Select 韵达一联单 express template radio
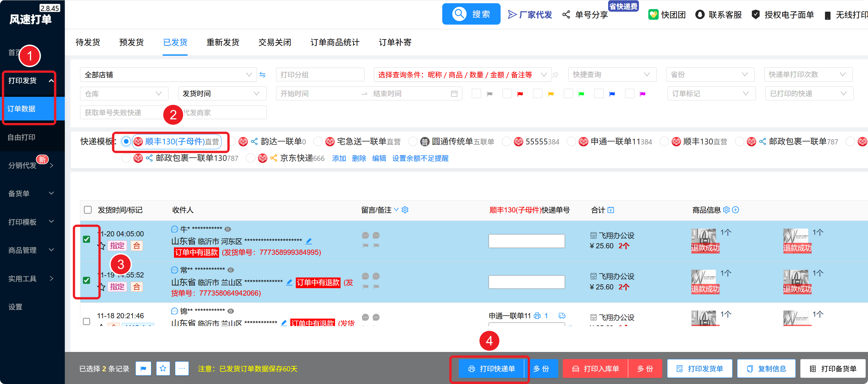 [233, 141]
